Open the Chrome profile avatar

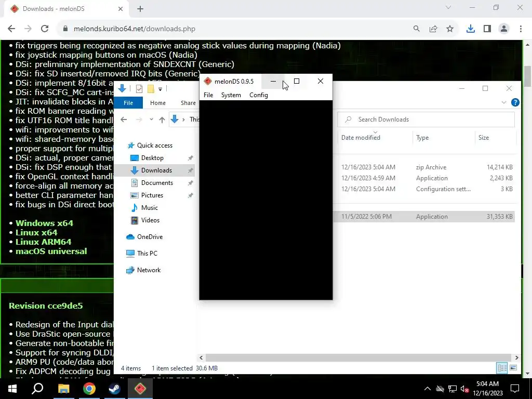pyautogui.click(x=504, y=29)
